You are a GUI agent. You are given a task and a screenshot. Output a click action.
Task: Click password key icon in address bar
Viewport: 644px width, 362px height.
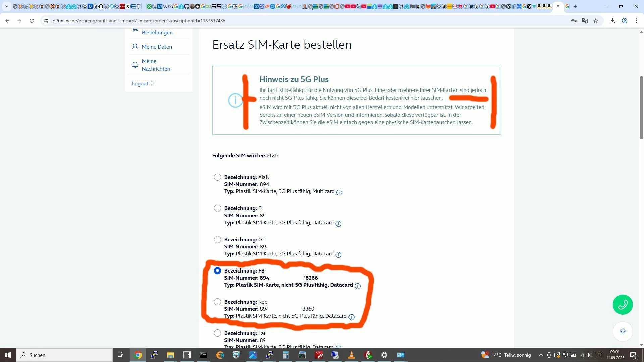click(574, 21)
